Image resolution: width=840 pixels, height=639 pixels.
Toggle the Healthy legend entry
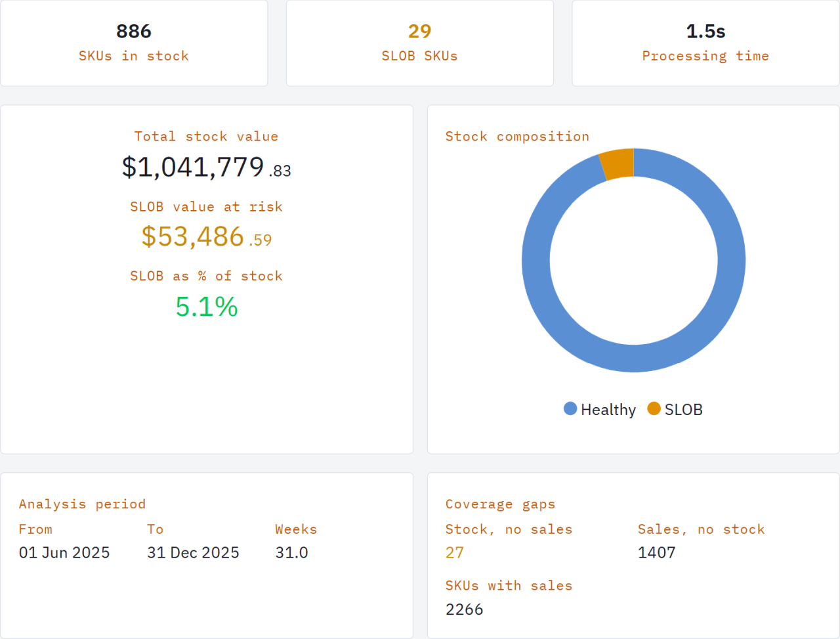pos(607,409)
